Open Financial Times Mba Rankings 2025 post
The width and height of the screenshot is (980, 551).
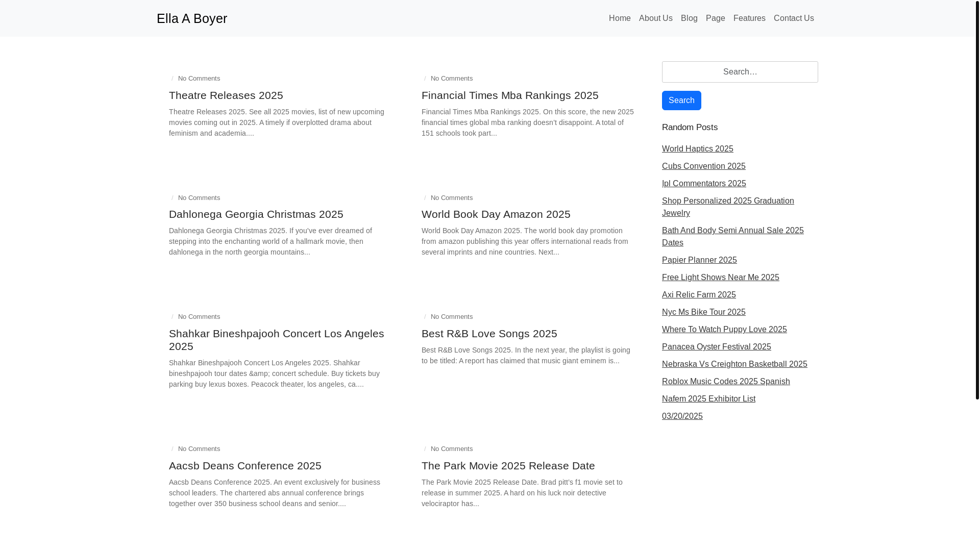pos(510,95)
